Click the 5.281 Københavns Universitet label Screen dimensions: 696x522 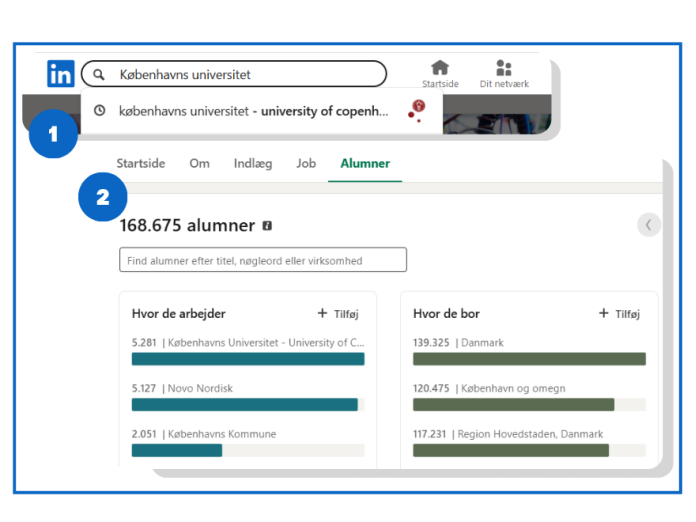(x=248, y=343)
